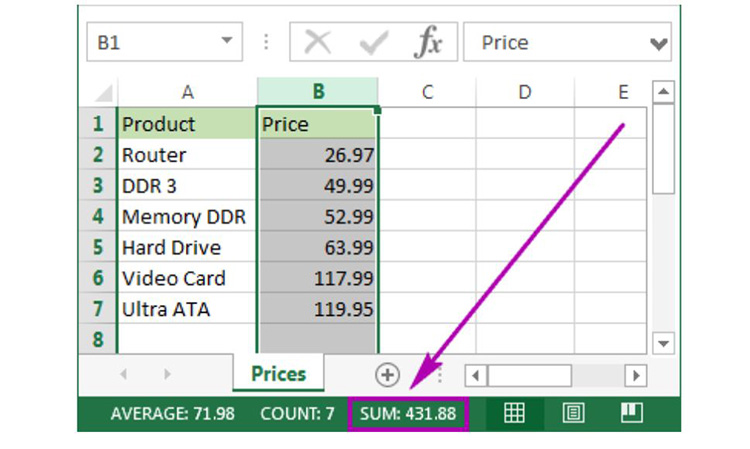
Task: Click the formula bar containing Price
Action: click(x=567, y=42)
